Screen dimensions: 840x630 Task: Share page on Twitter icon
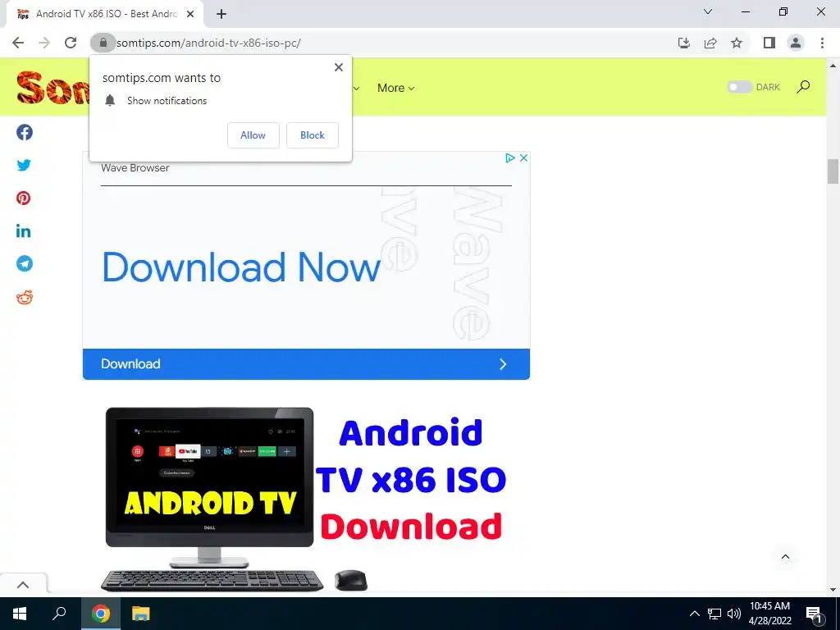(x=24, y=165)
